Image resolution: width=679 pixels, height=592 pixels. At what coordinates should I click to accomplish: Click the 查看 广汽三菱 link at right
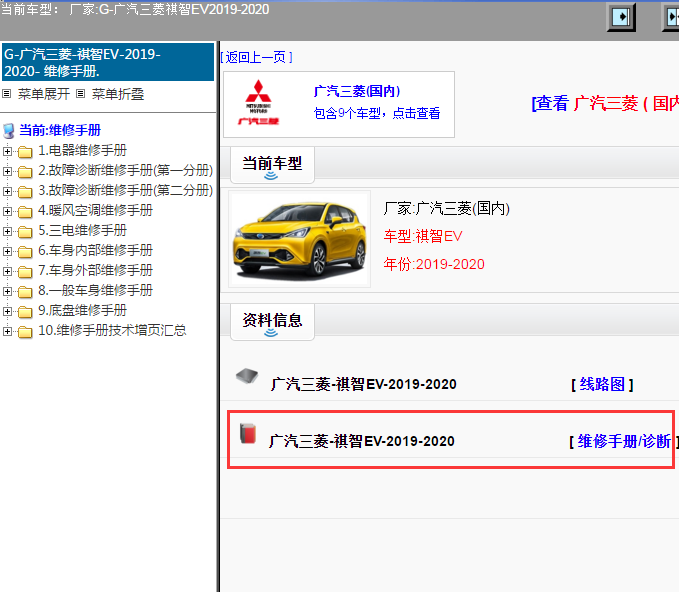(605, 104)
